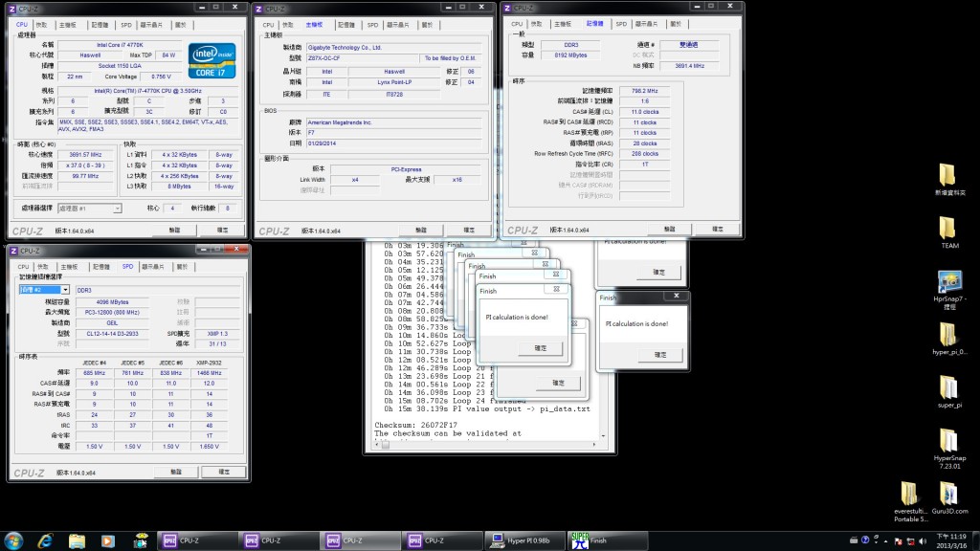Expand the processor selection dropdown in CPU window
Viewport: 980px width, 551px height.
point(117,209)
